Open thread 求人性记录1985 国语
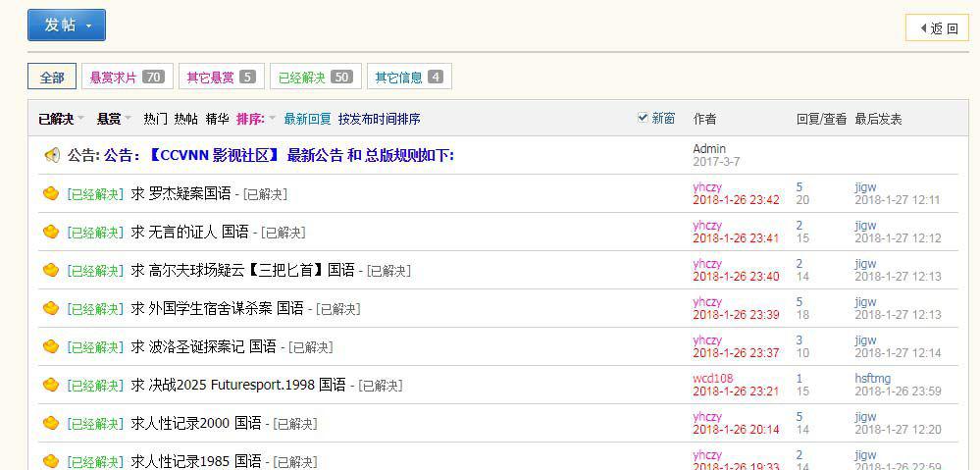 click(196, 461)
